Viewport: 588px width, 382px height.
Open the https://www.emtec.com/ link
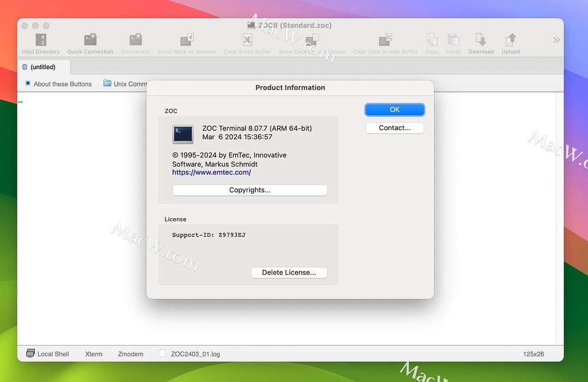211,172
